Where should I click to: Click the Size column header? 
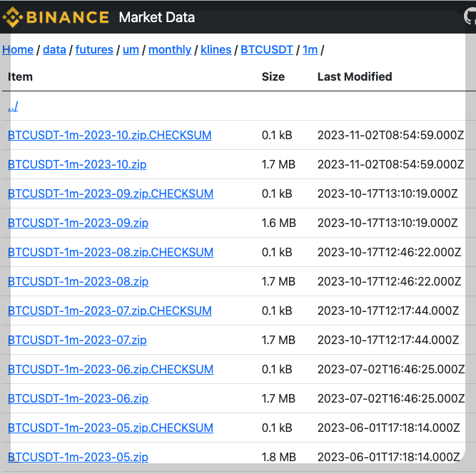coord(273,77)
